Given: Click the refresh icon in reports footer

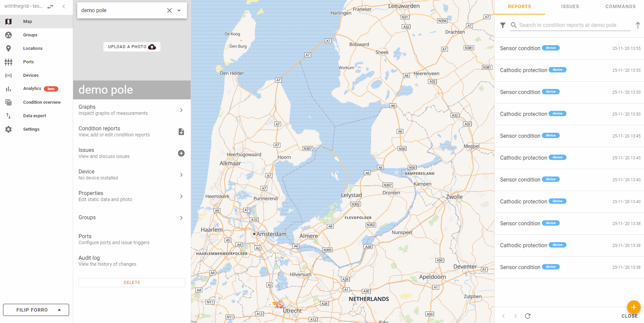Looking at the screenshot, I should [x=528, y=316].
